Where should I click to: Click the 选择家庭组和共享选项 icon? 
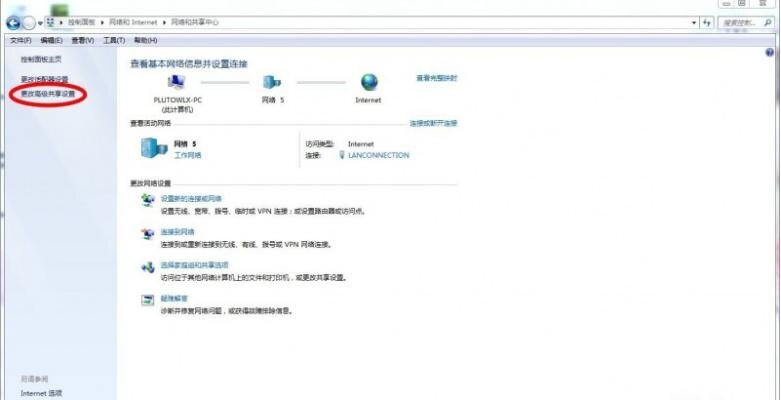[x=149, y=267]
